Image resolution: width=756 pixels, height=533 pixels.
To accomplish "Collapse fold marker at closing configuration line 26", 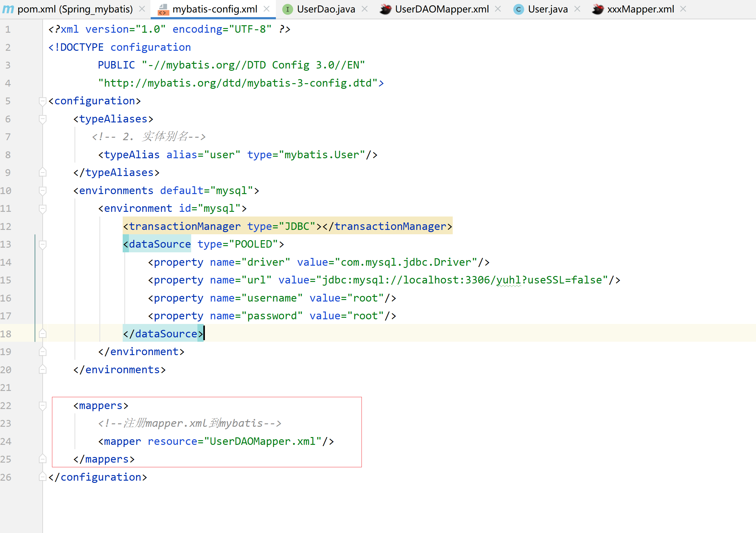I will 42,477.
